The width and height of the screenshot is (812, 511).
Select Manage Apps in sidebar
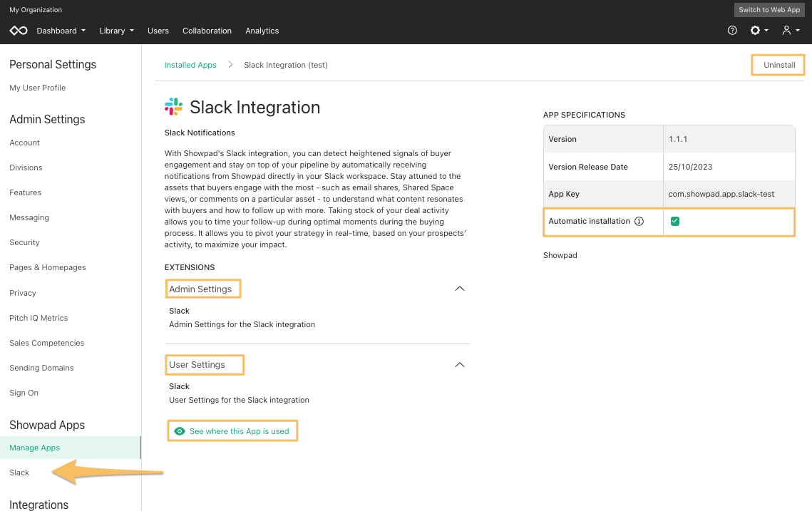[70, 448]
